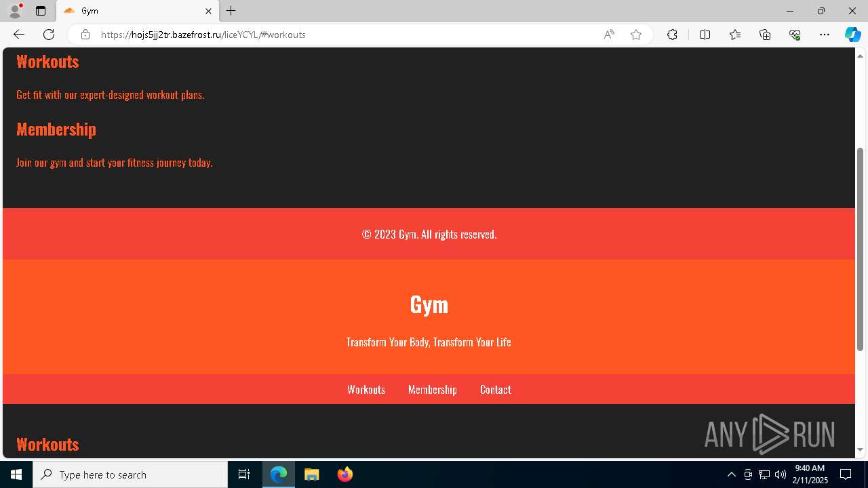View site information lock icon
The width and height of the screenshot is (868, 488).
tap(85, 35)
